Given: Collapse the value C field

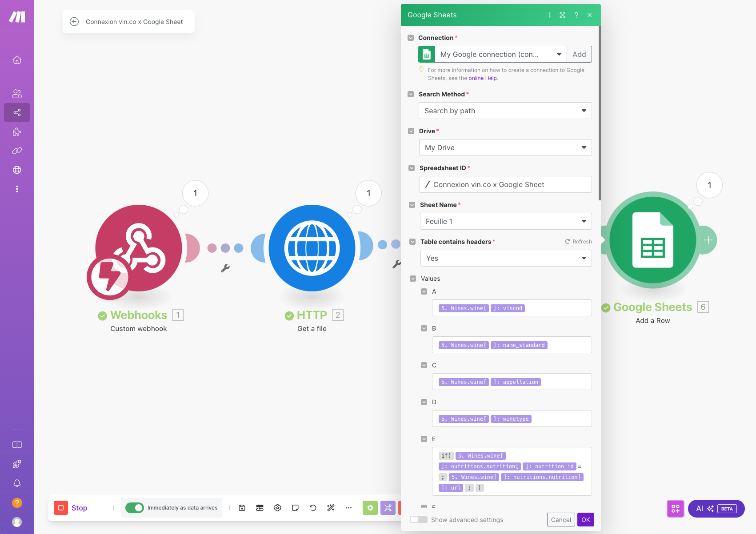Looking at the screenshot, I should click(424, 365).
